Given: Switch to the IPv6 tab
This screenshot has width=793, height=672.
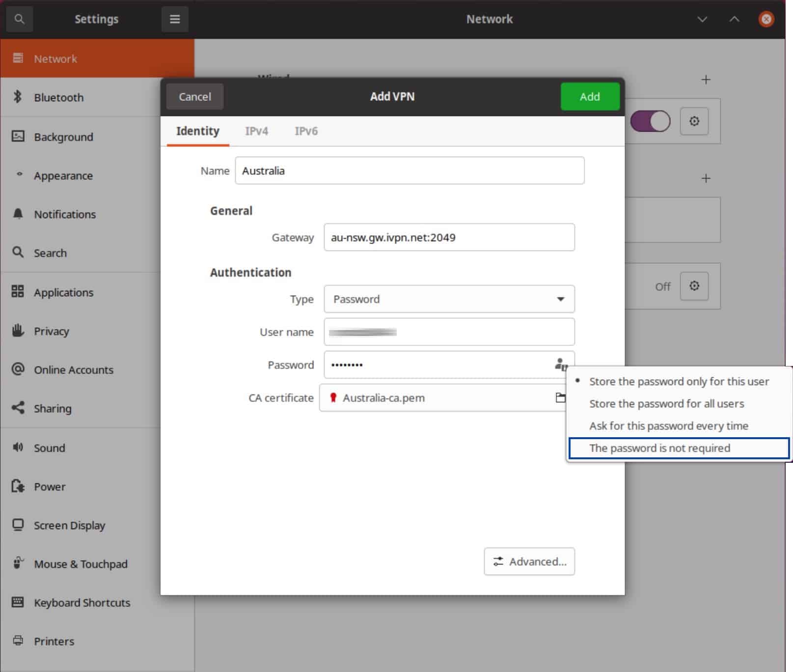Looking at the screenshot, I should click(306, 131).
